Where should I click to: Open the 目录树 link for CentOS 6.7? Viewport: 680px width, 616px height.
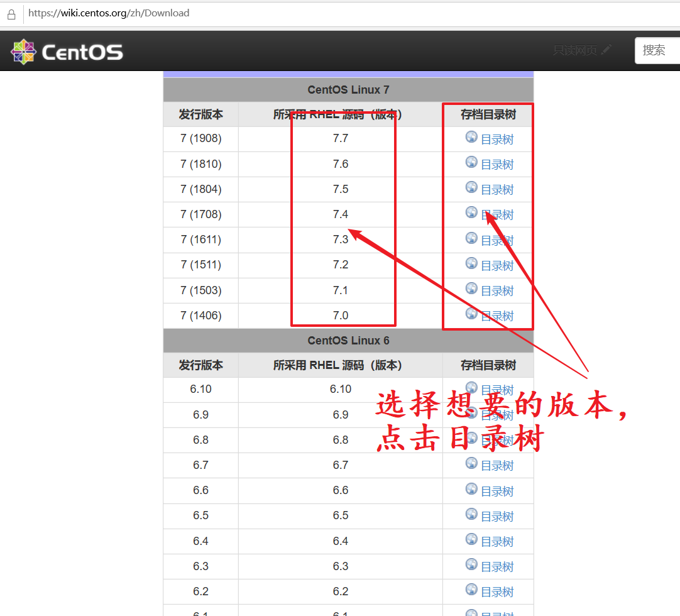(497, 466)
